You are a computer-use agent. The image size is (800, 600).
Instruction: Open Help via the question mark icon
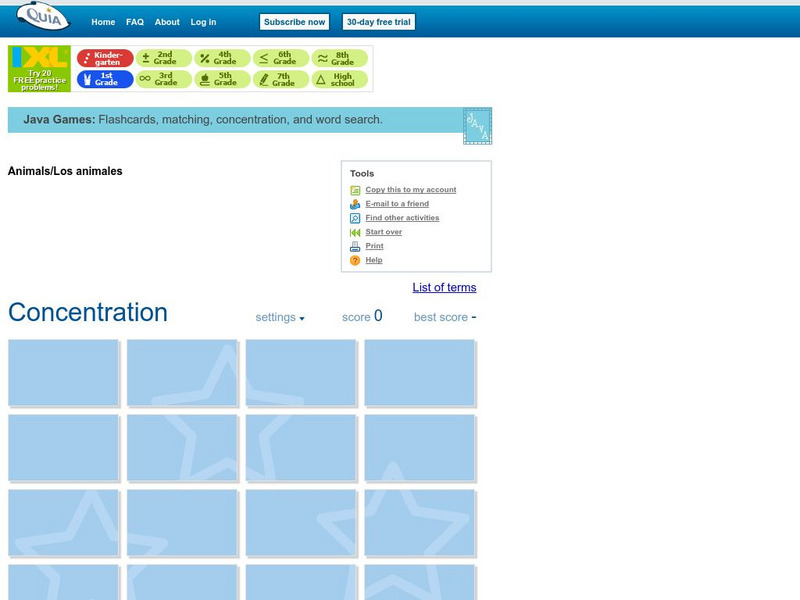(x=355, y=260)
